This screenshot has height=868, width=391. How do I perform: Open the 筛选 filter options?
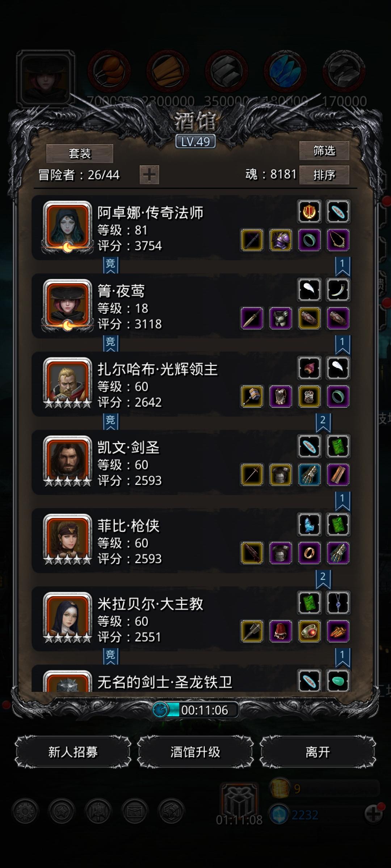coord(324,150)
